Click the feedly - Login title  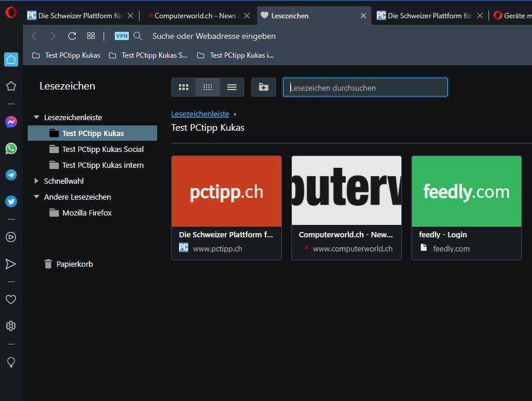coord(443,234)
